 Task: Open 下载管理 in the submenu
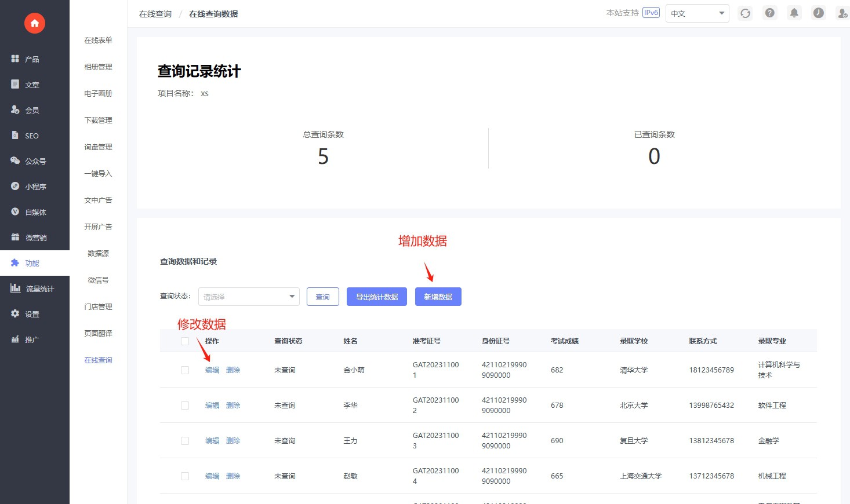(x=98, y=120)
